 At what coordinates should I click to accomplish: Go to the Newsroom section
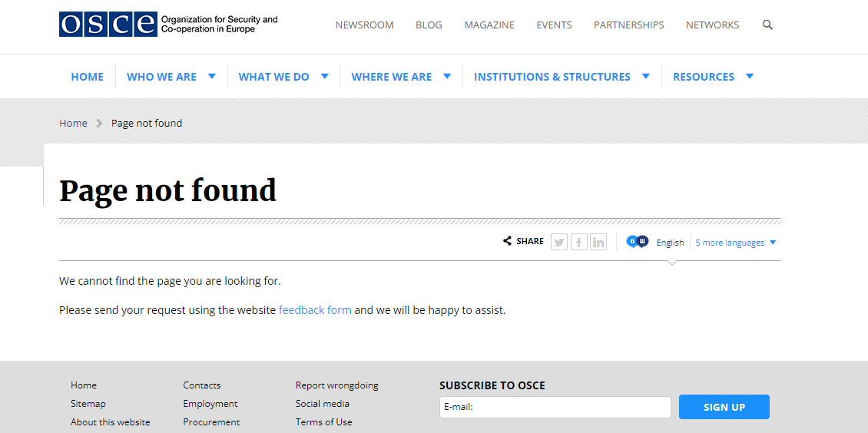pyautogui.click(x=364, y=25)
